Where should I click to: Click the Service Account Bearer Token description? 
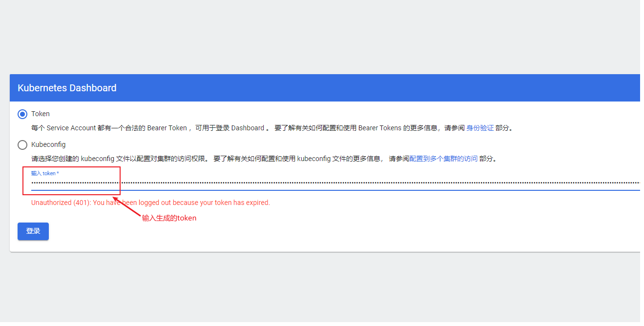pos(272,128)
